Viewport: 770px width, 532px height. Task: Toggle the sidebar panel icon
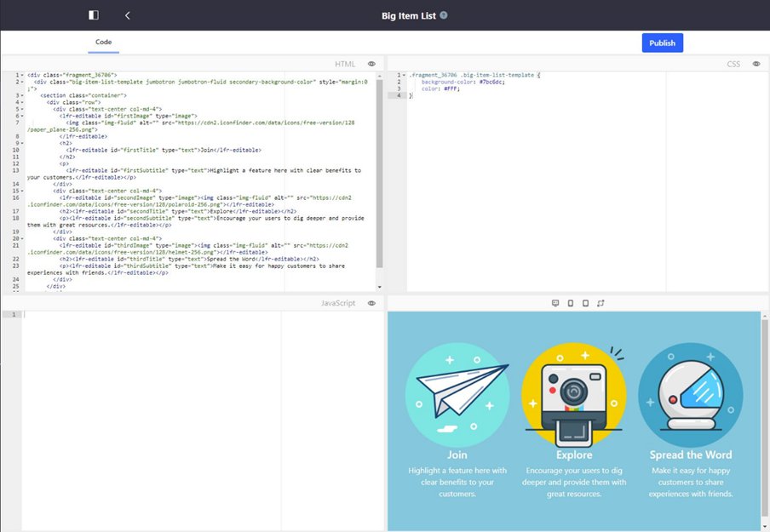click(x=93, y=15)
